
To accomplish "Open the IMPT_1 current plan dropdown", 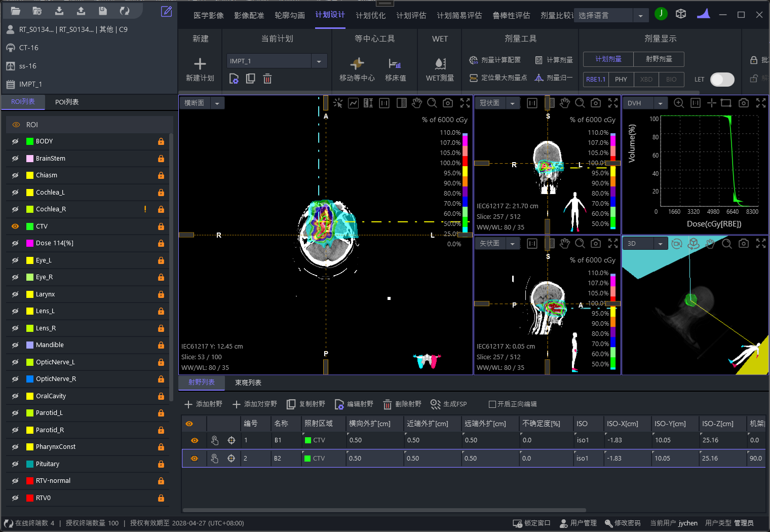I will pos(319,61).
